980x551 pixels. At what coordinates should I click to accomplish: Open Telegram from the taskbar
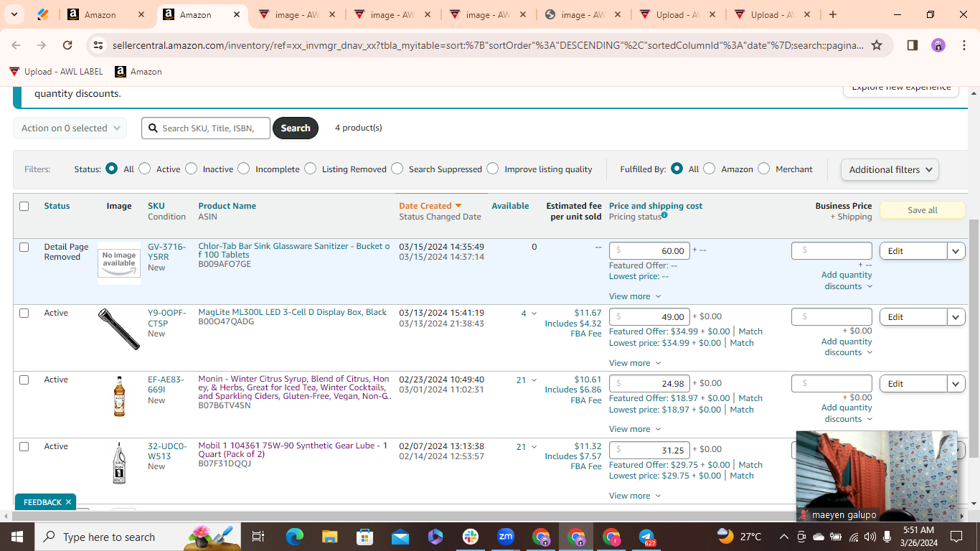[647, 537]
